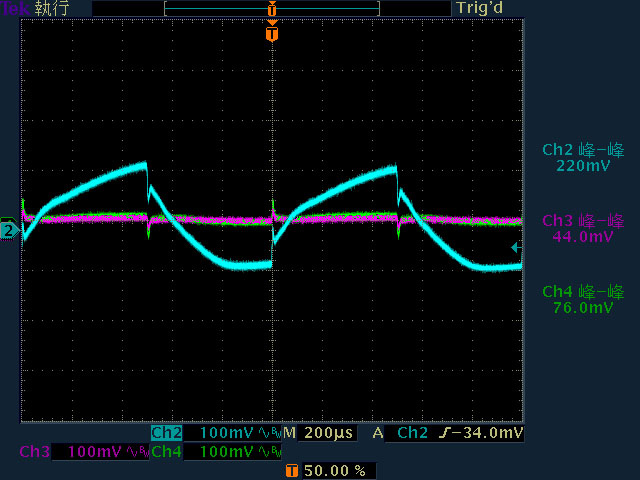Screen dimensions: 640x480
Task: Click the orange T icon beside 50.00 %
Action: coord(291,471)
